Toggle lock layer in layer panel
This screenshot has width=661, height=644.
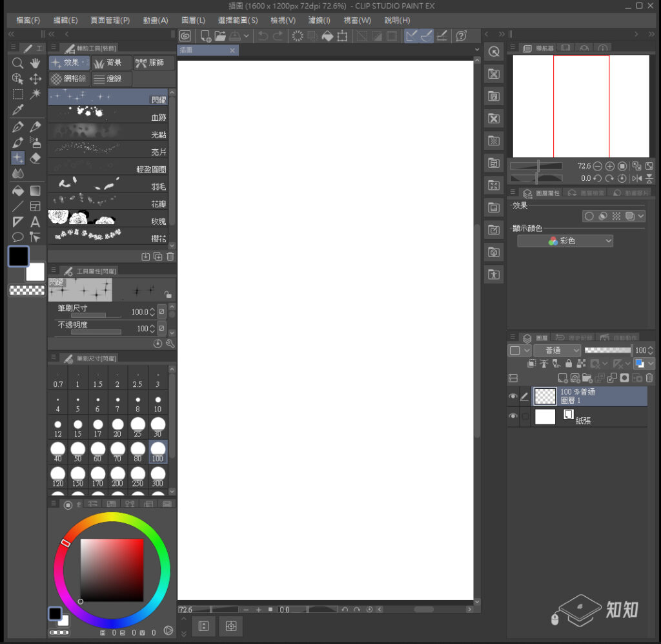coord(569,363)
